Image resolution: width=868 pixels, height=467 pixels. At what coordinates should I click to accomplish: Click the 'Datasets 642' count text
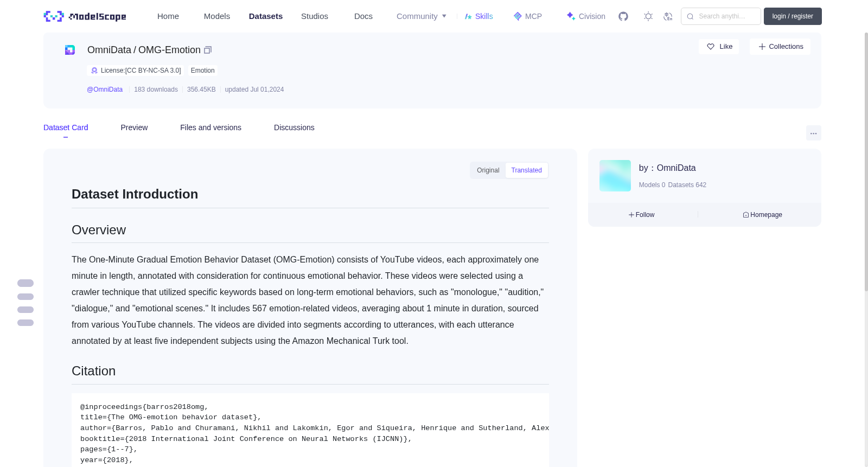(687, 185)
